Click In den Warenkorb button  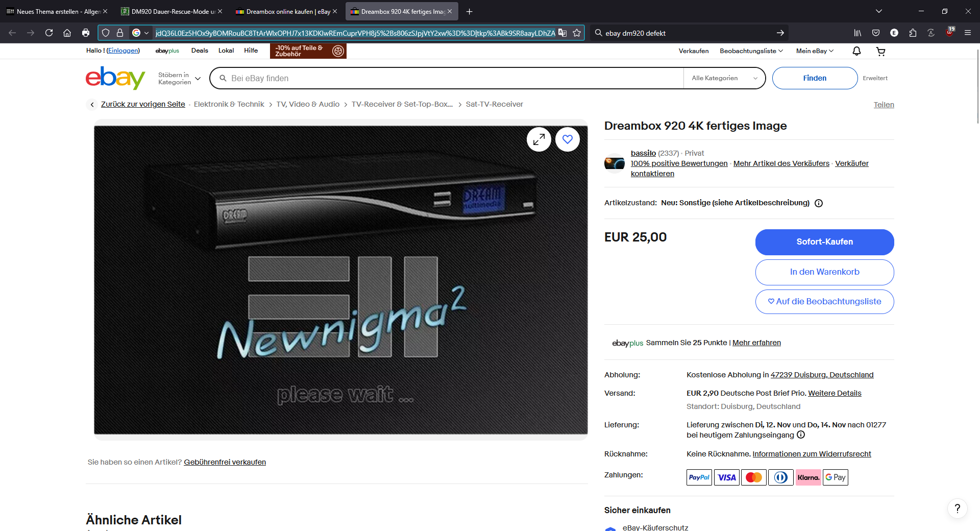click(825, 272)
